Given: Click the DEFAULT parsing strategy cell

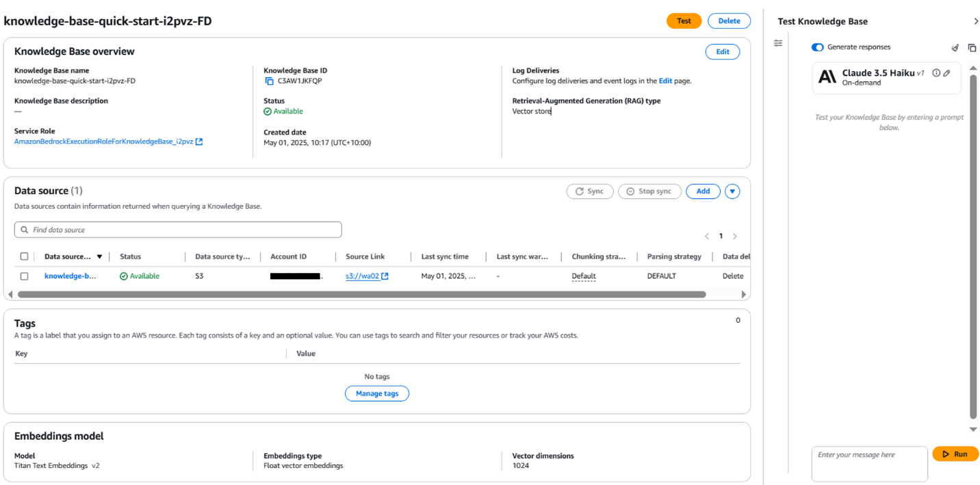Looking at the screenshot, I should tap(661, 276).
